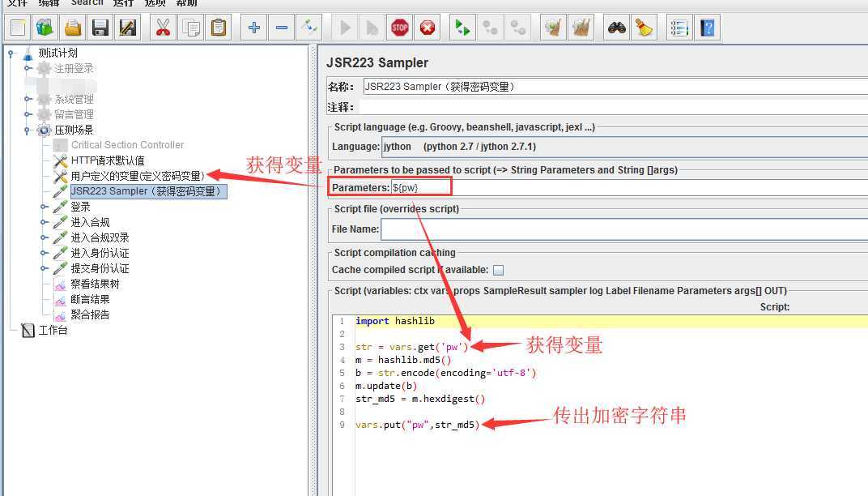Viewport: 868px width, 496px height.
Task: Click the Paste clipboard icon
Action: pyautogui.click(x=219, y=28)
